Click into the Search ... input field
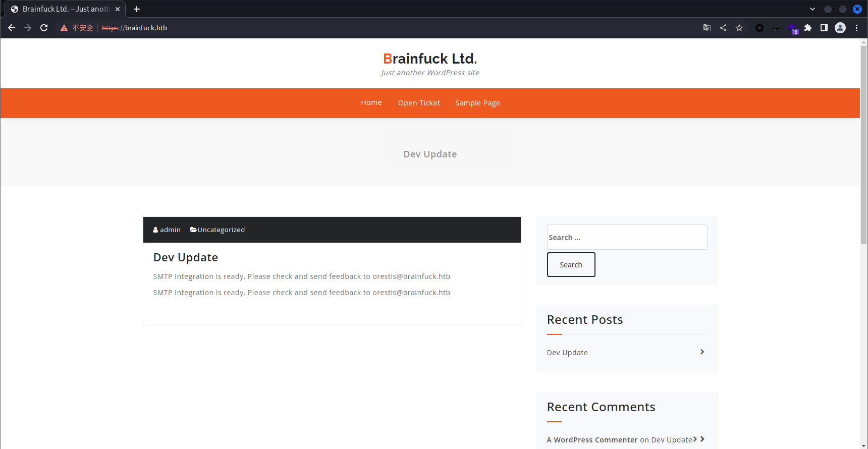This screenshot has height=449, width=868. pyautogui.click(x=627, y=237)
